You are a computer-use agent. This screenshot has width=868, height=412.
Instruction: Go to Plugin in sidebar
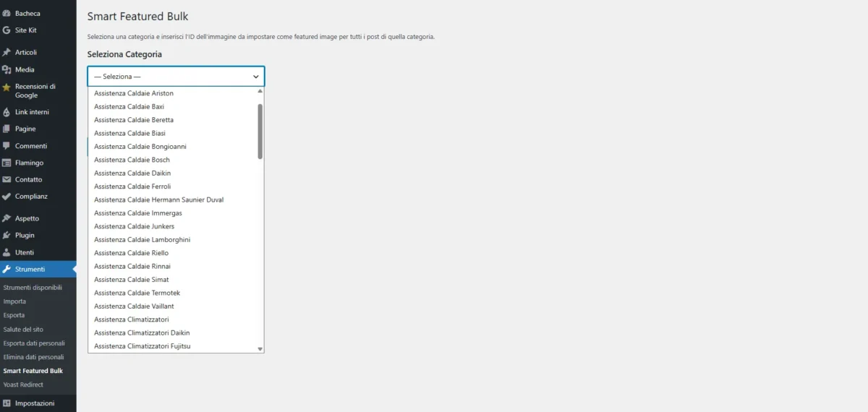pyautogui.click(x=25, y=235)
